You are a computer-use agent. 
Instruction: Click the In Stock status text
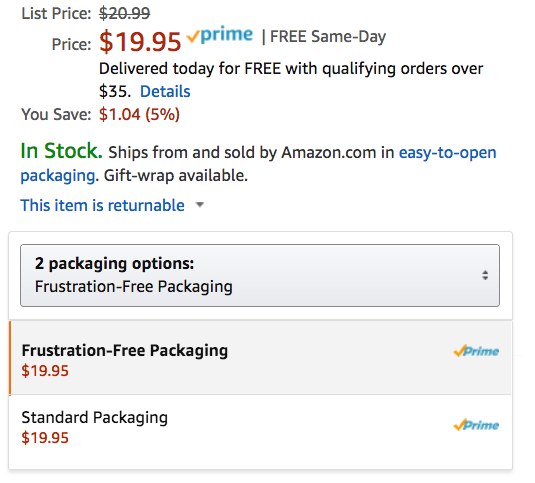pos(61,151)
